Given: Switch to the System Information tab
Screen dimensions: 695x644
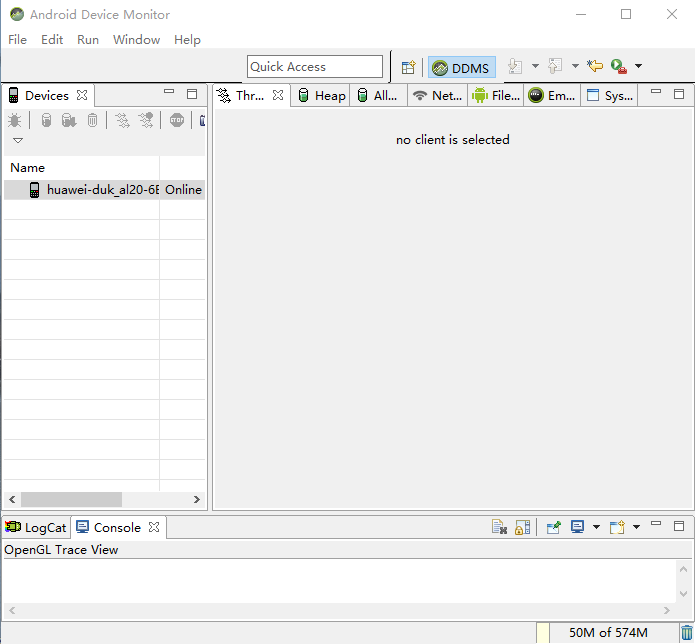Looking at the screenshot, I should coord(609,95).
